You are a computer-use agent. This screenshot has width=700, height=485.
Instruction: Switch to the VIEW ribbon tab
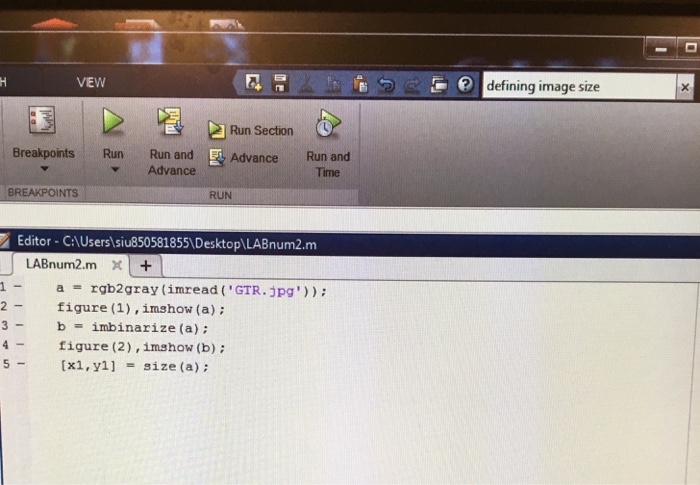tap(91, 83)
